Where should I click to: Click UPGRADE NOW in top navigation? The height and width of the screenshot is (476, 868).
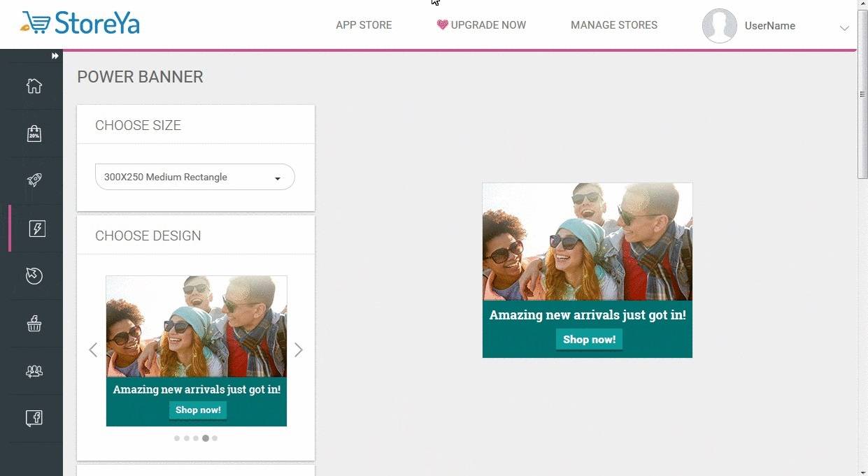click(488, 25)
